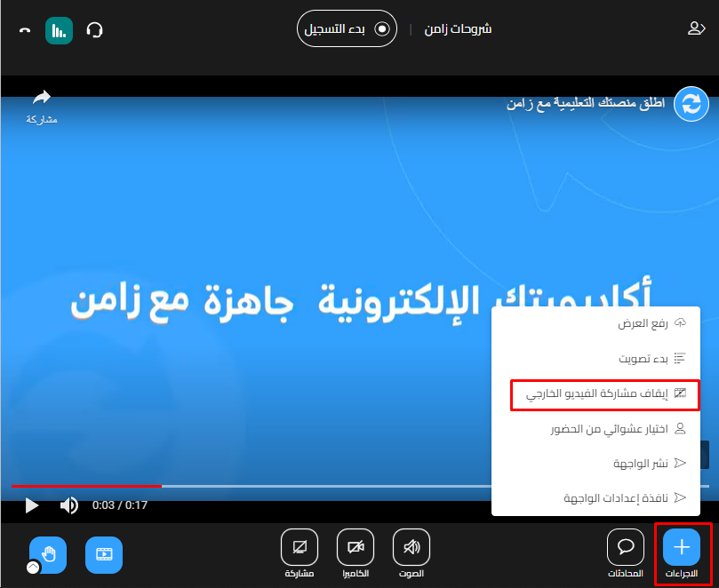Click the raise hand button

click(x=48, y=554)
